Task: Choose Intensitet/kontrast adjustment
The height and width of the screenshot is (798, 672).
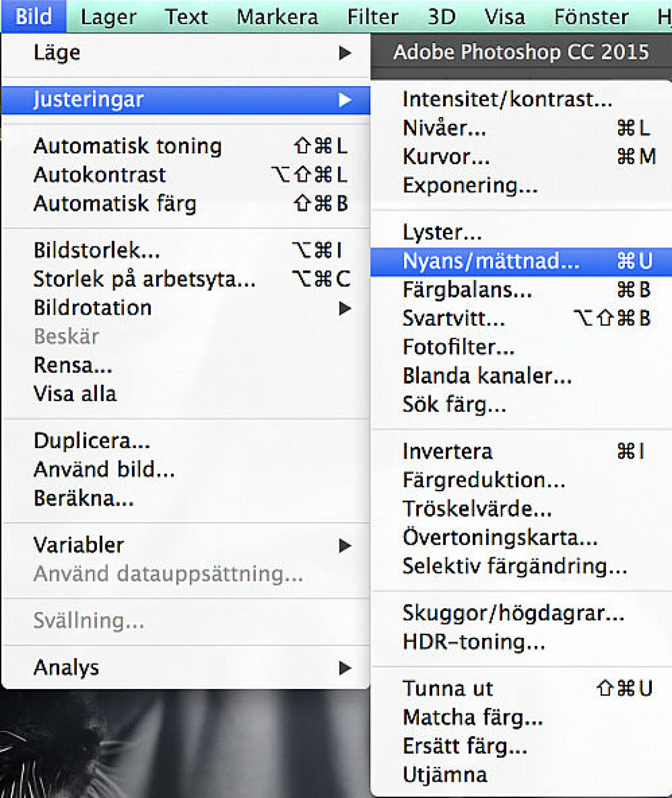Action: 521,100
